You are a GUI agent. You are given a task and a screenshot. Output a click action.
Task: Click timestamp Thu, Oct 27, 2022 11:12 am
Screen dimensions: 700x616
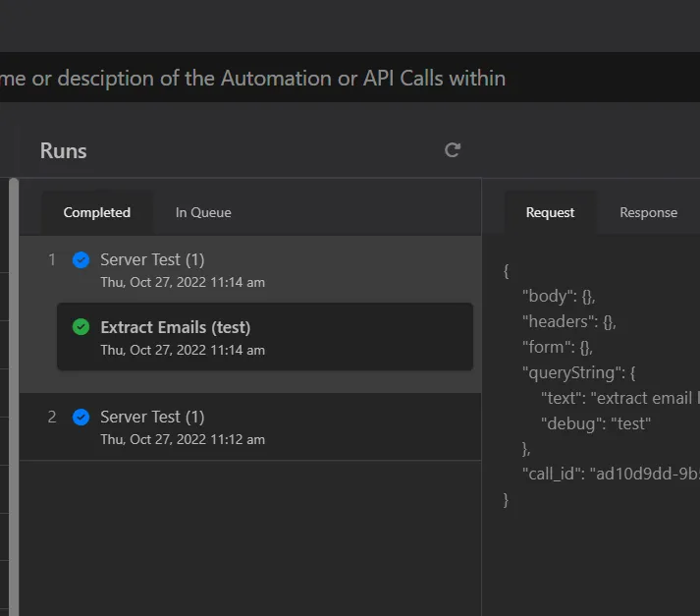point(183,439)
